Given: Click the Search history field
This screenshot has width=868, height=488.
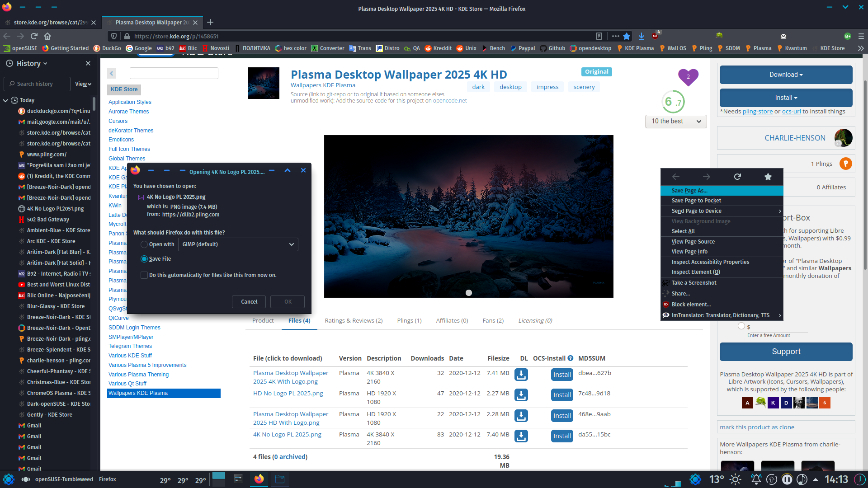Looking at the screenshot, I should [x=37, y=84].
